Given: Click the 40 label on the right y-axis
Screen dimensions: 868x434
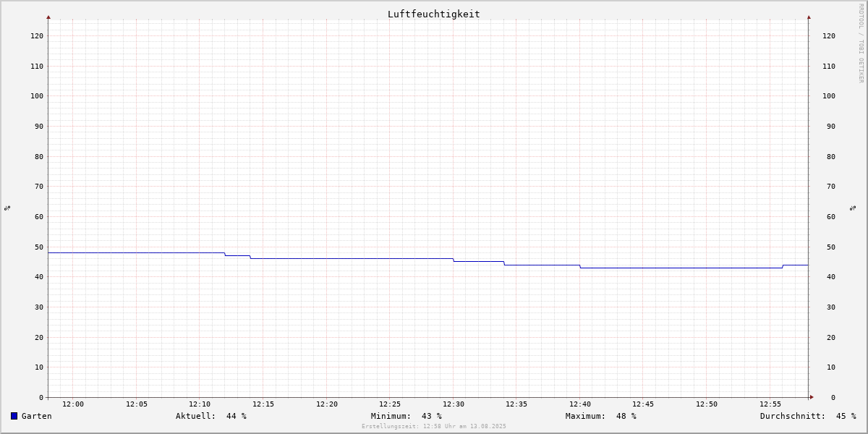Looking at the screenshot, I should (x=831, y=276).
